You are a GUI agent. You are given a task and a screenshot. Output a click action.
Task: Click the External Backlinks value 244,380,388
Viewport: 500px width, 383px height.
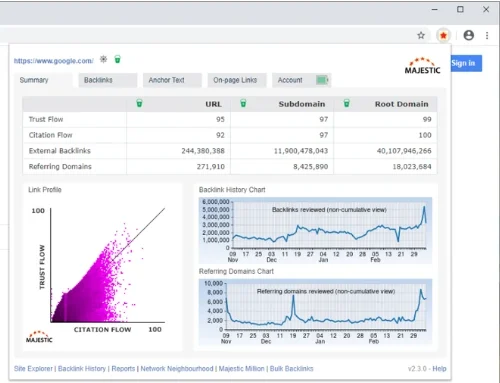203,151
